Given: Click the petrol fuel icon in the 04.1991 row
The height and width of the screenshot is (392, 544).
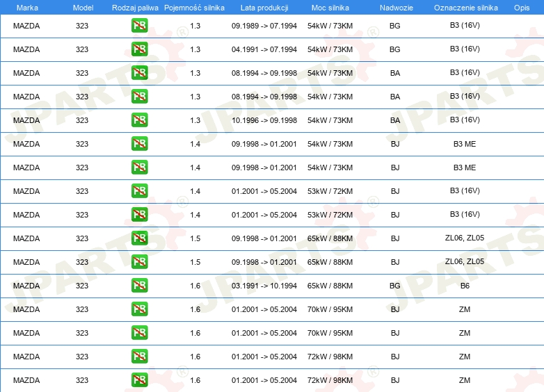Looking at the screenshot, I should tap(139, 49).
